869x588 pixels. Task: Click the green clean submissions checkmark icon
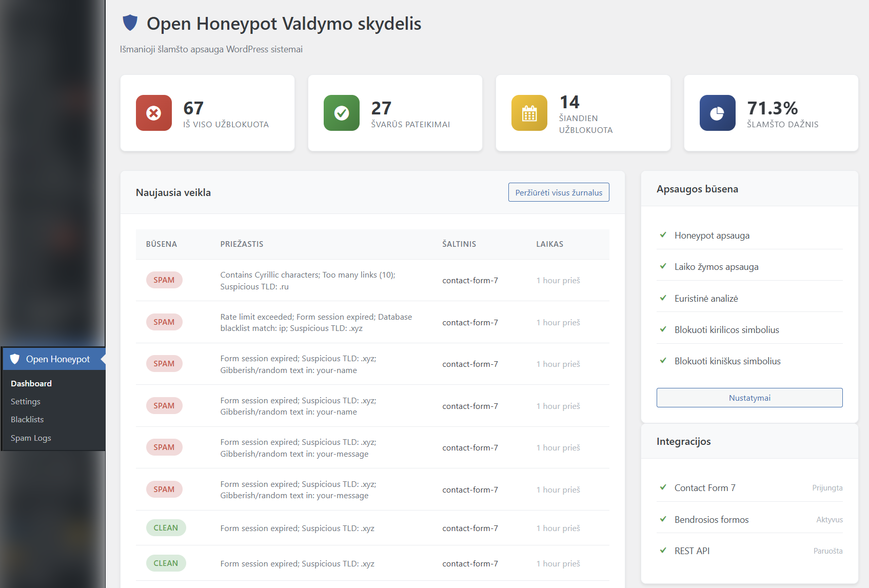[341, 113]
